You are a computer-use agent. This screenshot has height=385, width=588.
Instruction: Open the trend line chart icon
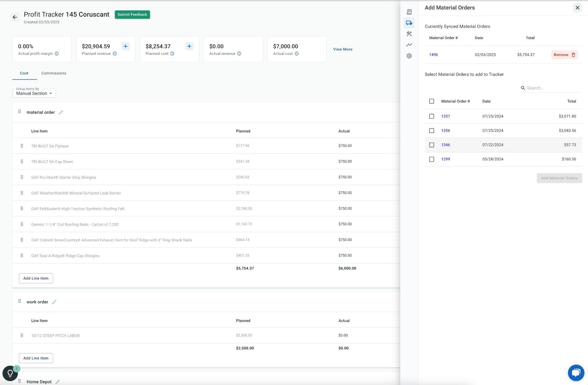click(409, 45)
